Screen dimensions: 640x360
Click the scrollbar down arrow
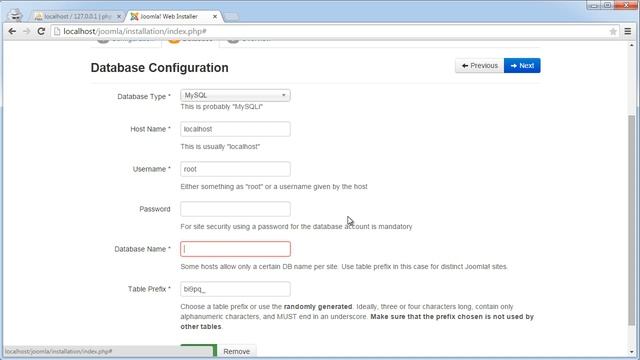point(631,352)
